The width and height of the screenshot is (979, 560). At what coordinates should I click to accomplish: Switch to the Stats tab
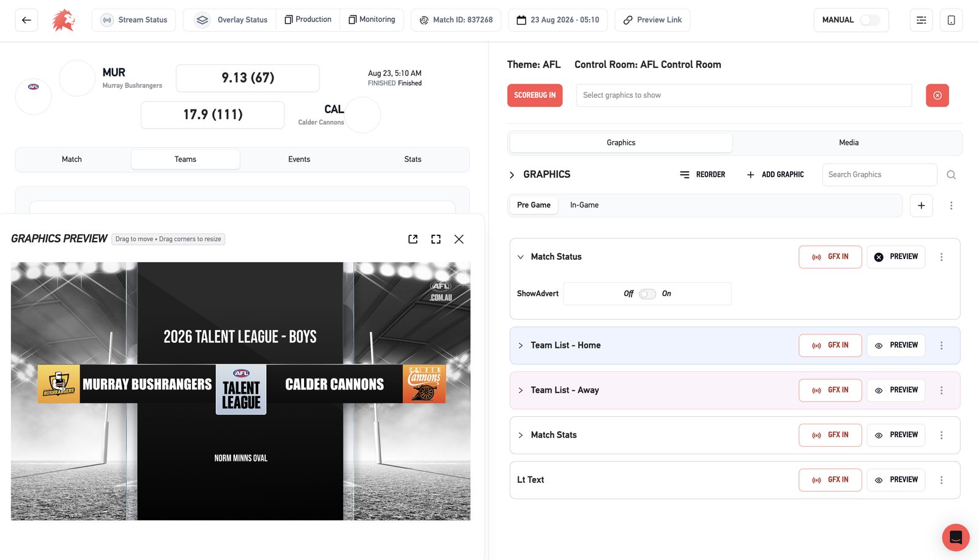pyautogui.click(x=413, y=160)
